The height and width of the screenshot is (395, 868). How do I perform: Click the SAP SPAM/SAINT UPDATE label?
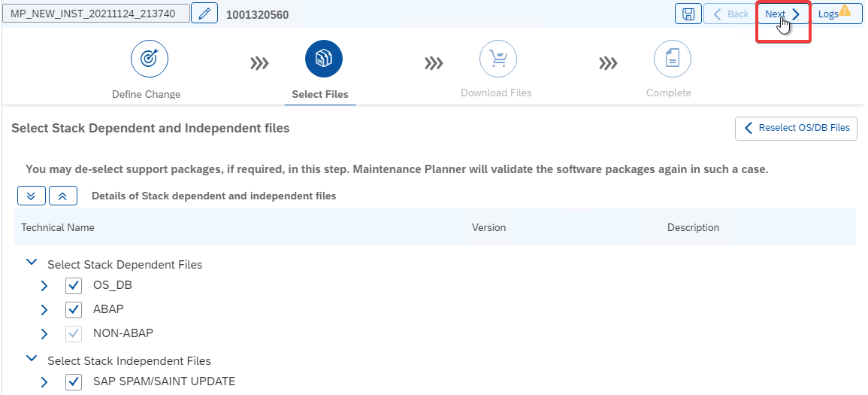(165, 381)
